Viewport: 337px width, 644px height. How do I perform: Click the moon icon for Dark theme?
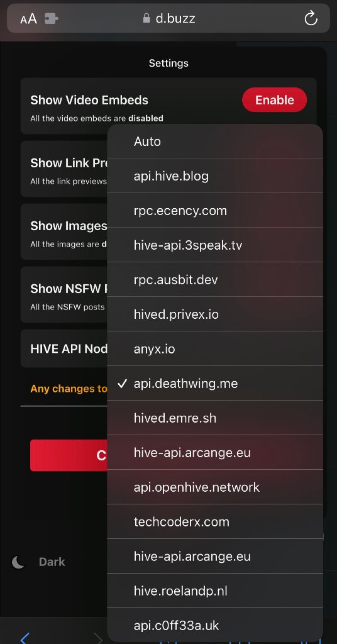coord(18,562)
